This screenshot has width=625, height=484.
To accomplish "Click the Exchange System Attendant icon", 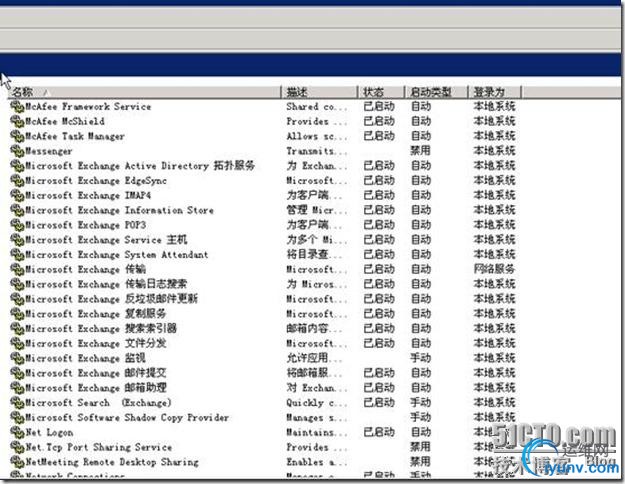I will 17,254.
